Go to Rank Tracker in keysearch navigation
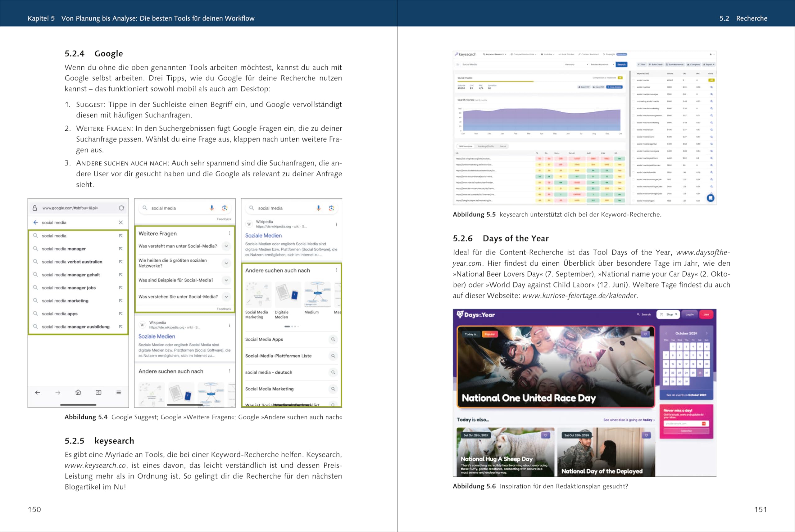 (x=566, y=54)
